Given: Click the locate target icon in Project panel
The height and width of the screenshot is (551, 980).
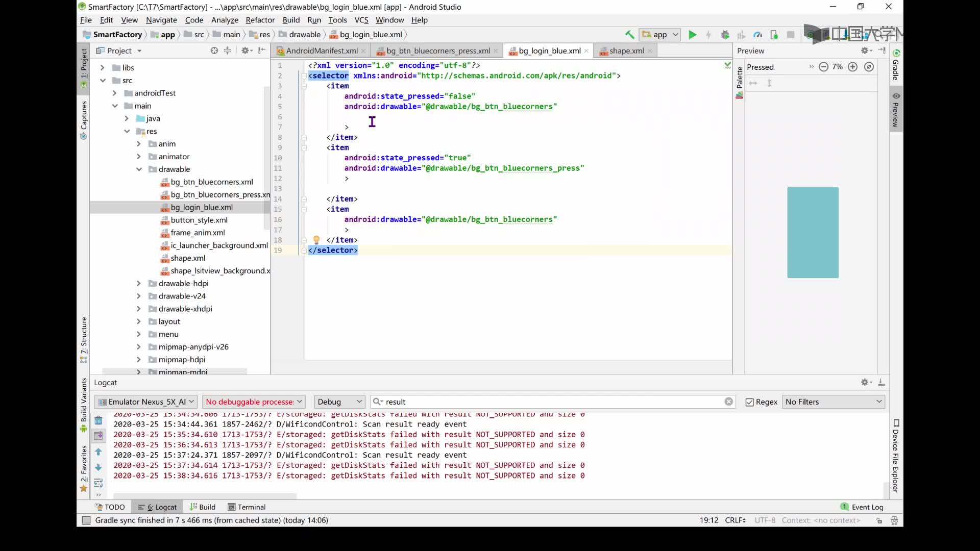Looking at the screenshot, I should pyautogui.click(x=214, y=51).
